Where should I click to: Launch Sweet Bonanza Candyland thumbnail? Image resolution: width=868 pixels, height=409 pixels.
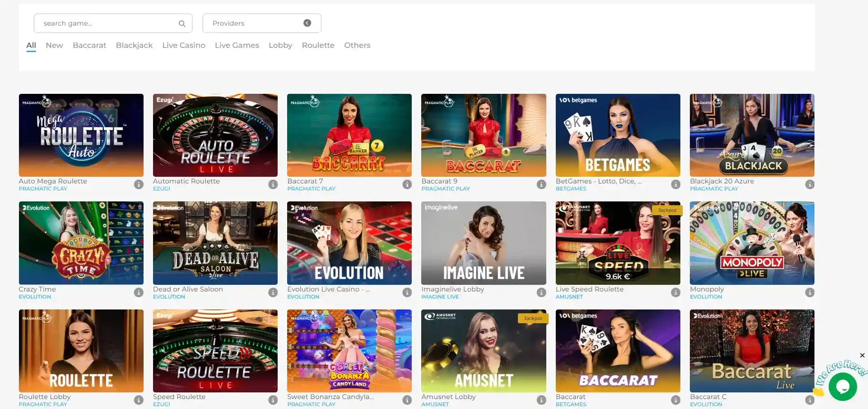[349, 351]
